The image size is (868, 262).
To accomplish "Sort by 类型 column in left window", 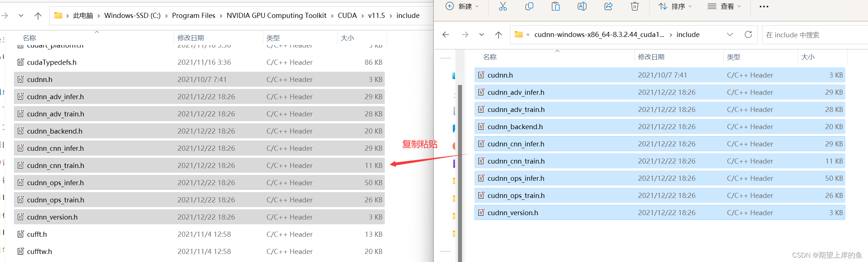I will coord(273,38).
